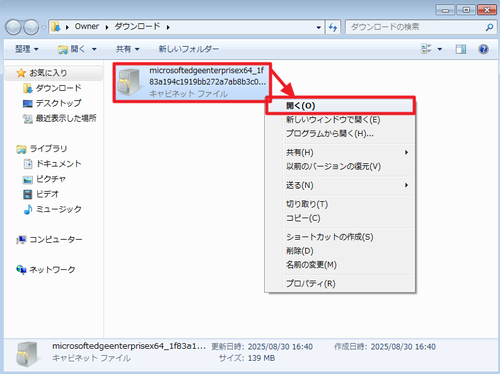Choose 開く(O) from the context menu
Screen dimensions: 500x374
tap(340, 106)
